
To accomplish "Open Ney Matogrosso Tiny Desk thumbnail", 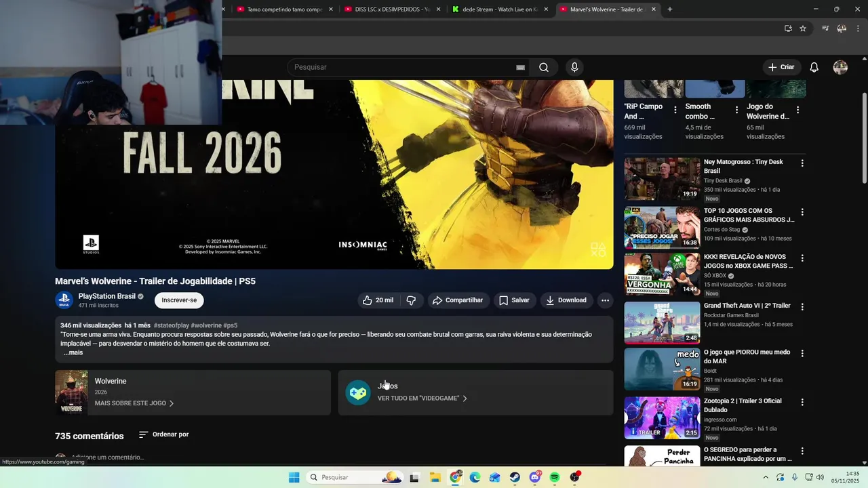I will tap(662, 179).
